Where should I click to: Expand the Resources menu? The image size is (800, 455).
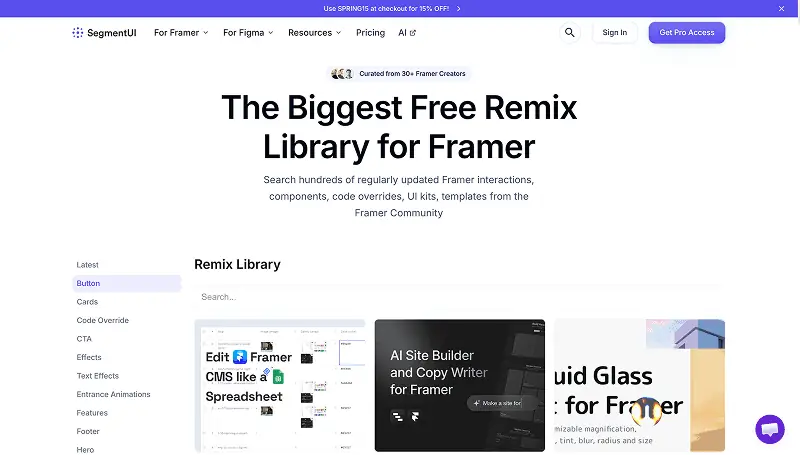coord(315,33)
